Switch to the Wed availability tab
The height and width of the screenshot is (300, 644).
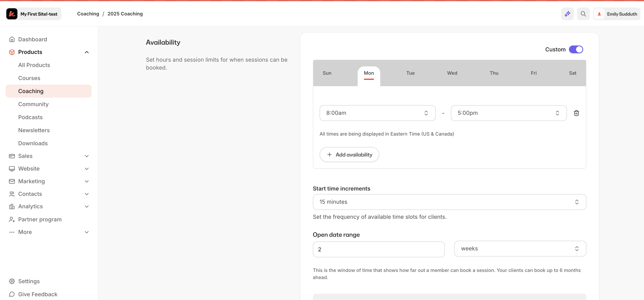click(x=452, y=73)
